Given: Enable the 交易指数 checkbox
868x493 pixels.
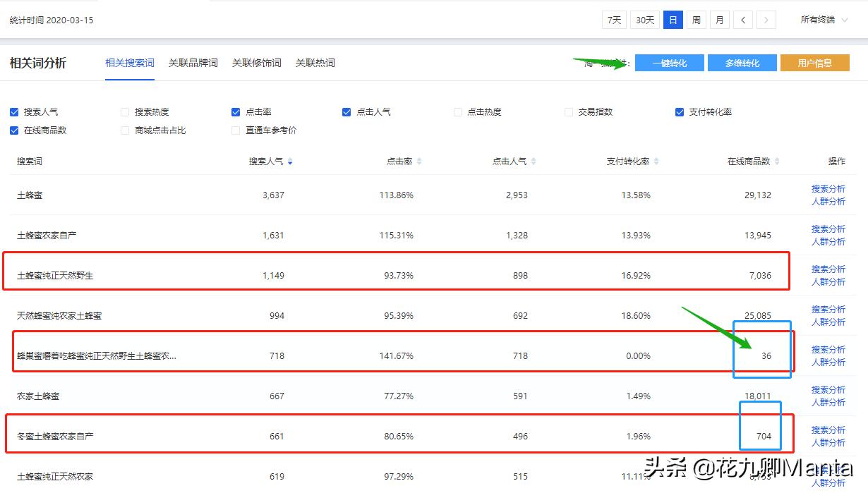Looking at the screenshot, I should 568,111.
